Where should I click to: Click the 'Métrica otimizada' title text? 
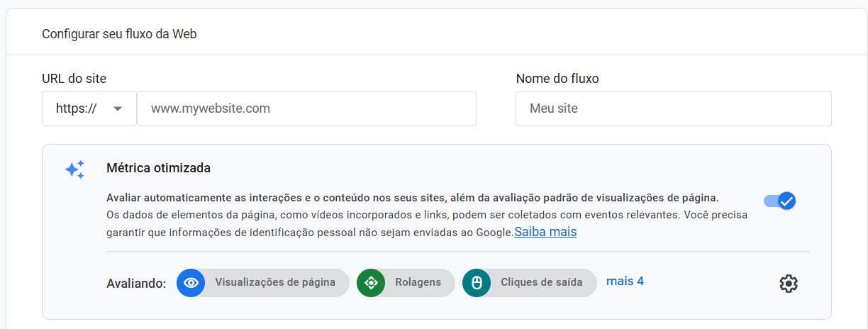click(158, 168)
